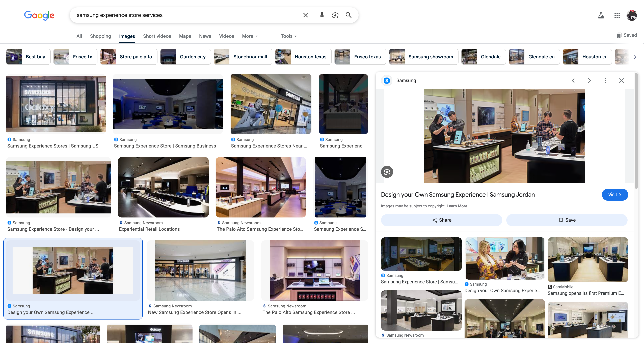Open the Short videos tab

[157, 36]
